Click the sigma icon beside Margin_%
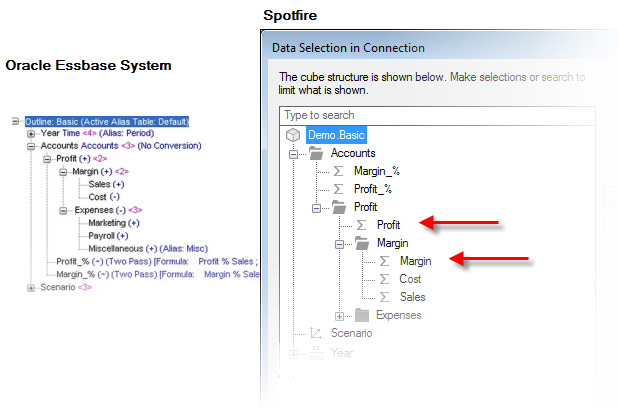618x408 pixels. coord(338,171)
